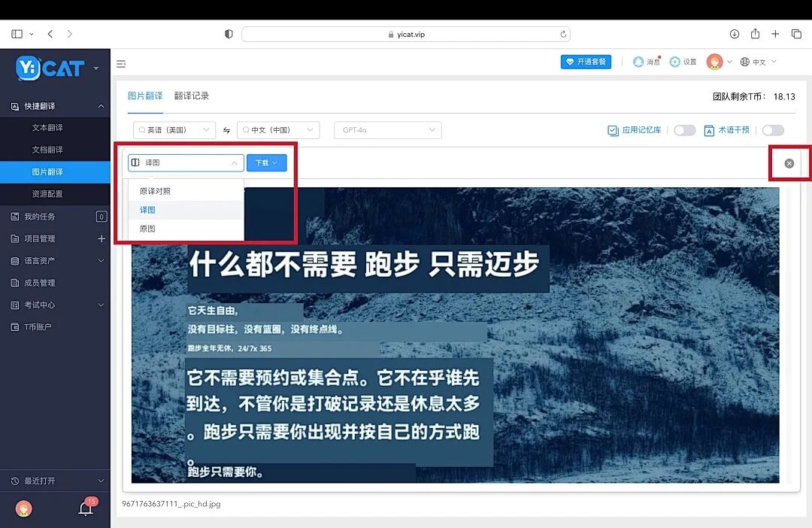Click the 开通套餐 upgrade button
Screen dimensions: 812x528
tap(586, 62)
